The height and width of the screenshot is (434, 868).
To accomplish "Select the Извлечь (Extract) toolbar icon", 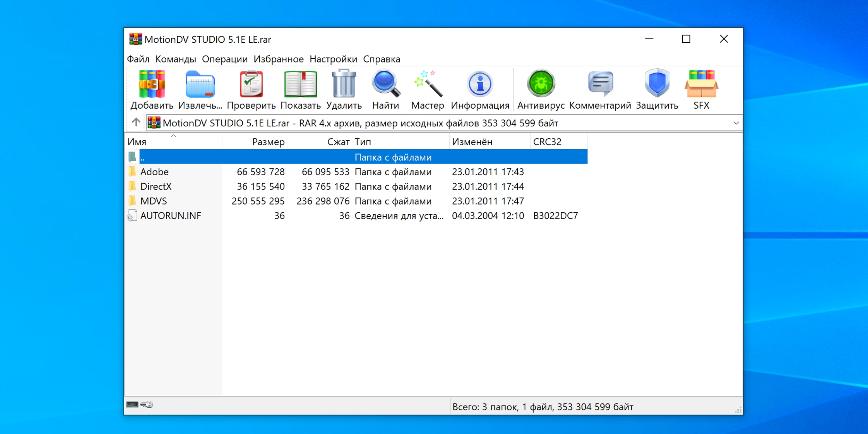I will click(x=201, y=84).
